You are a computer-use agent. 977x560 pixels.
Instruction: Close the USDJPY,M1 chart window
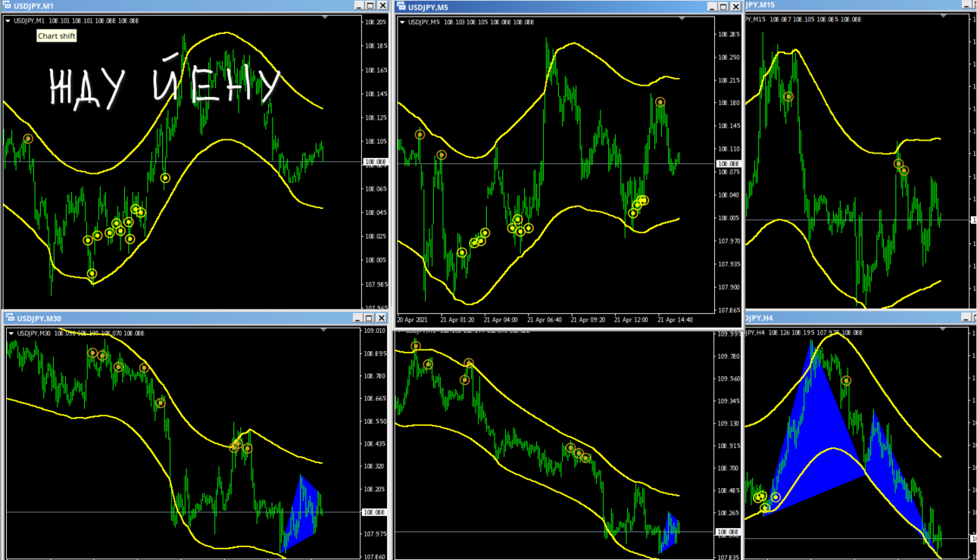(382, 6)
